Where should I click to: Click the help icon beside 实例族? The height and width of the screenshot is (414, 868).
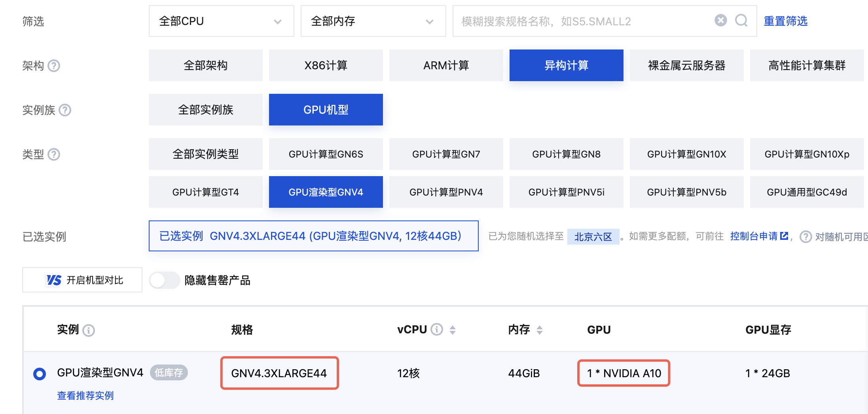[x=65, y=110]
